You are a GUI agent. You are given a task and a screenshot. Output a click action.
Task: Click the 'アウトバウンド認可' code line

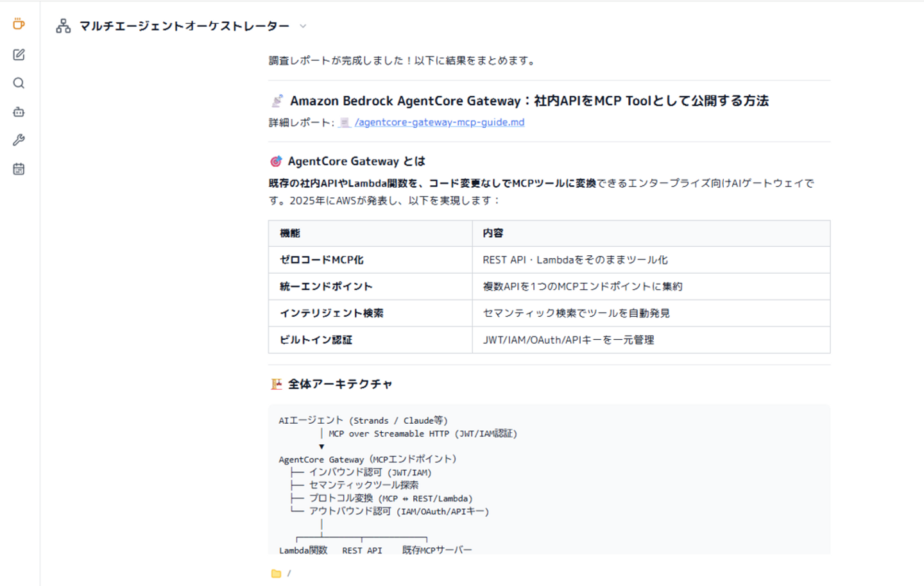(399, 511)
